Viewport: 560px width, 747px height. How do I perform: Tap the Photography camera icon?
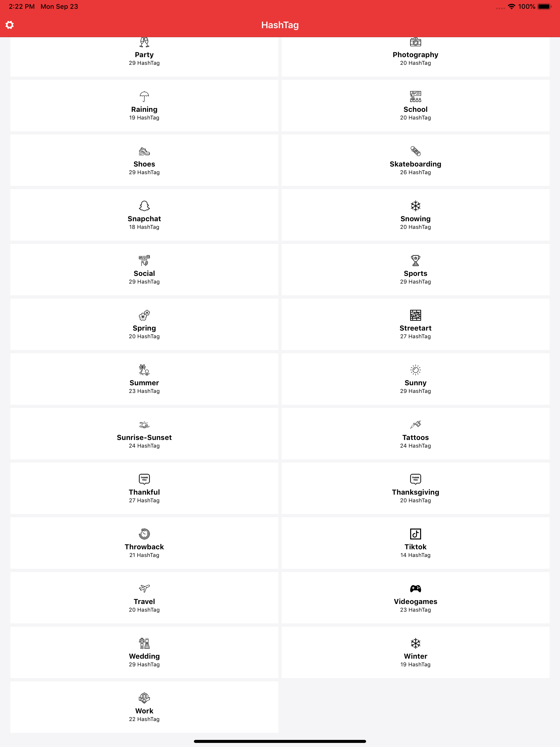[415, 42]
